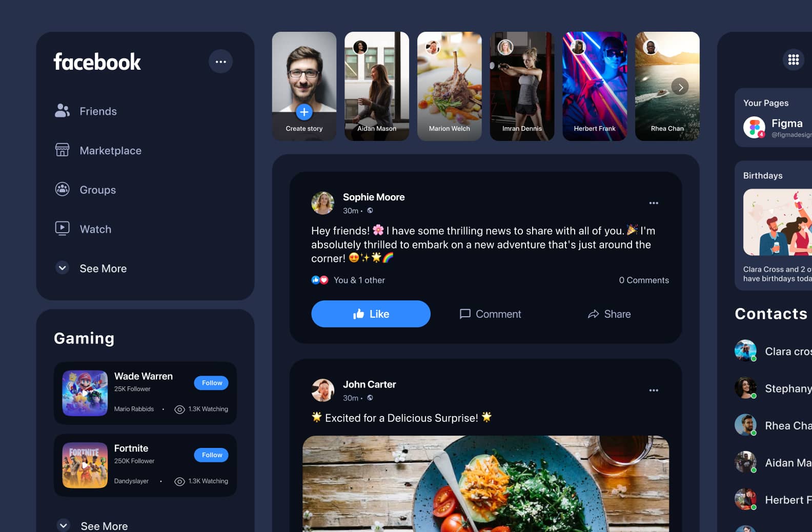Open Marion Welch's story

point(450,86)
